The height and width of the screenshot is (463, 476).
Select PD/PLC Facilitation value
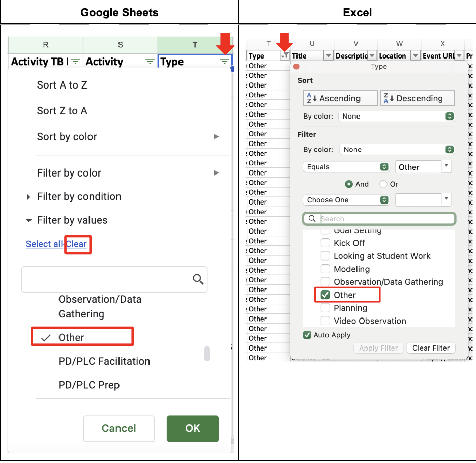104,361
